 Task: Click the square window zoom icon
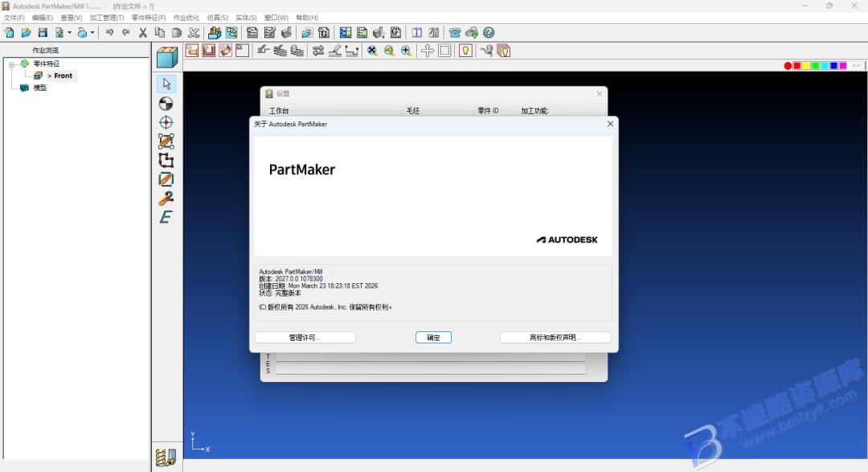click(444, 51)
